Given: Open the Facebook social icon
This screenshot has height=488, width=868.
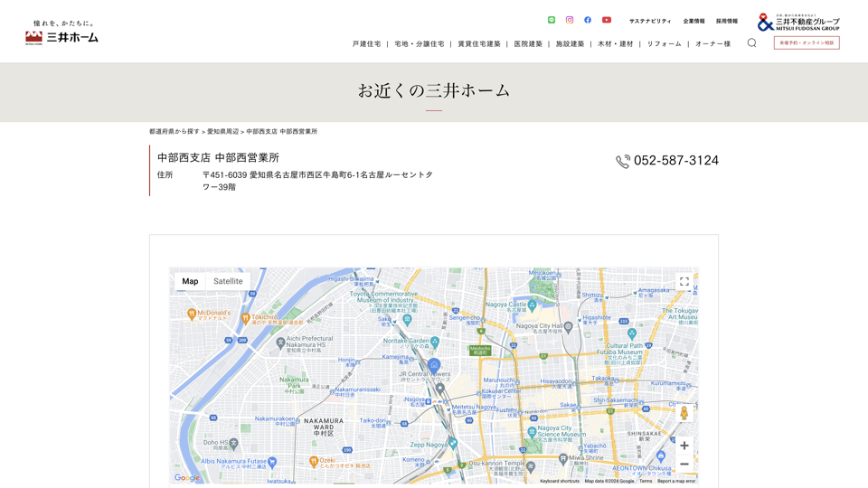Looking at the screenshot, I should pos(588,20).
